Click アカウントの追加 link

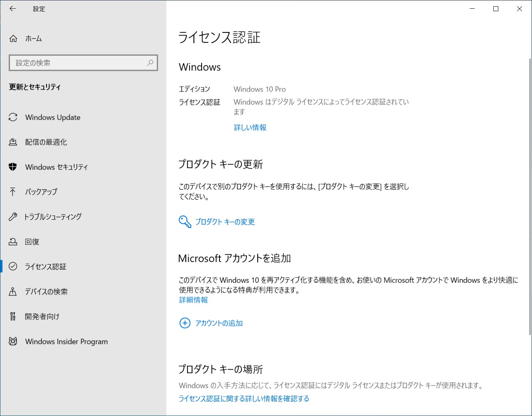pos(219,323)
